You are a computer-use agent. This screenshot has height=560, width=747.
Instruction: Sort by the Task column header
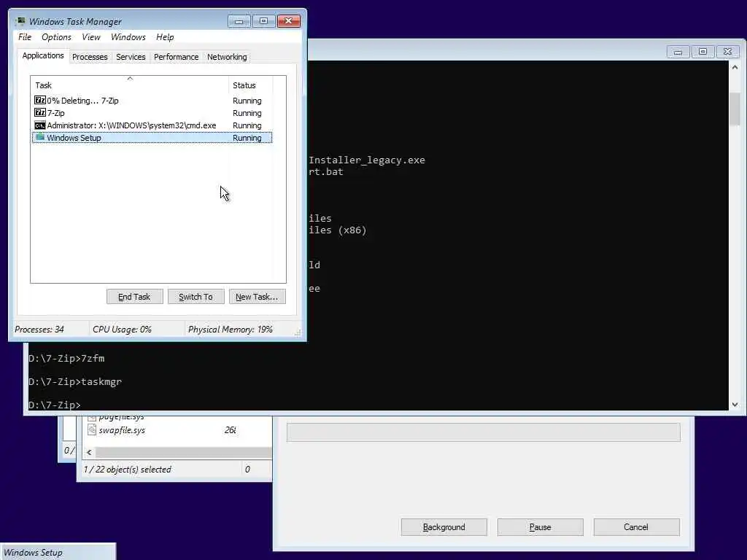(x=130, y=85)
